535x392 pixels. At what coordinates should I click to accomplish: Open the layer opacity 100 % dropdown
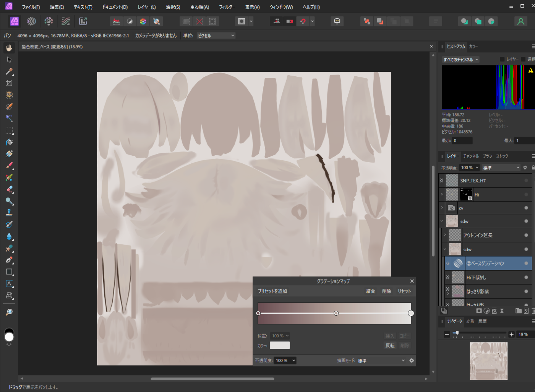tap(469, 168)
